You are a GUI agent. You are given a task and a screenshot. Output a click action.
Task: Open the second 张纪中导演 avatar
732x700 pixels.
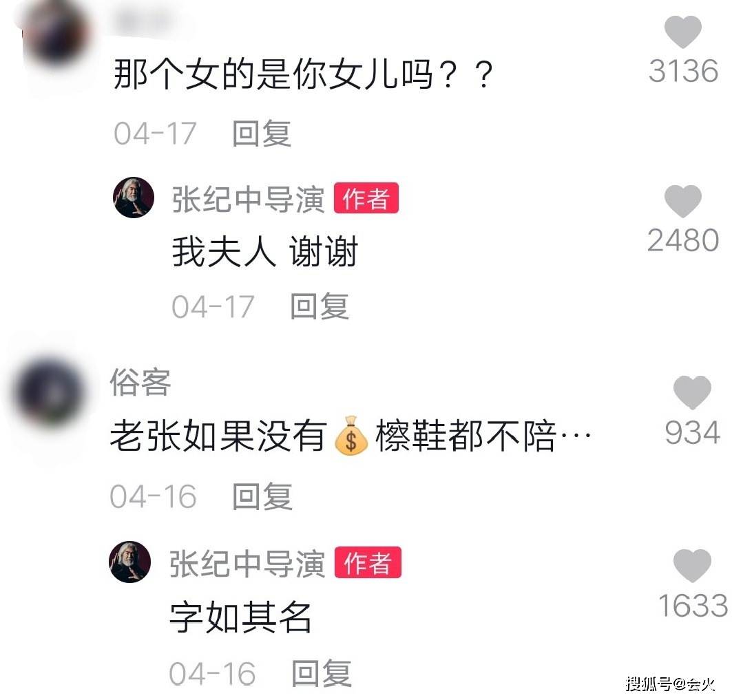click(129, 562)
